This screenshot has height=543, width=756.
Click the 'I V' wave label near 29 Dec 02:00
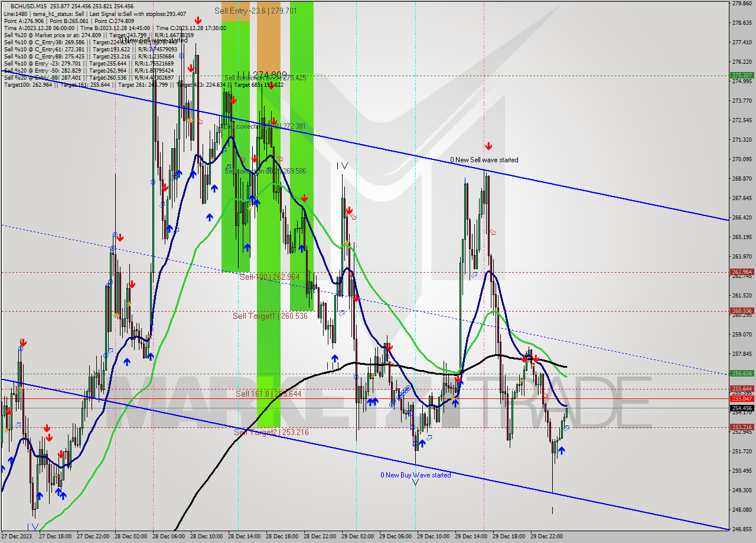(x=342, y=166)
